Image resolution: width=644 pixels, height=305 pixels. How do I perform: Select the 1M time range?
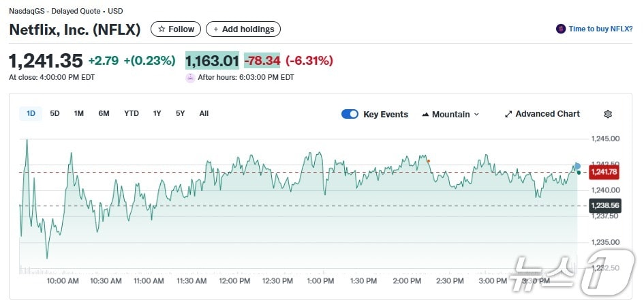pyautogui.click(x=79, y=113)
